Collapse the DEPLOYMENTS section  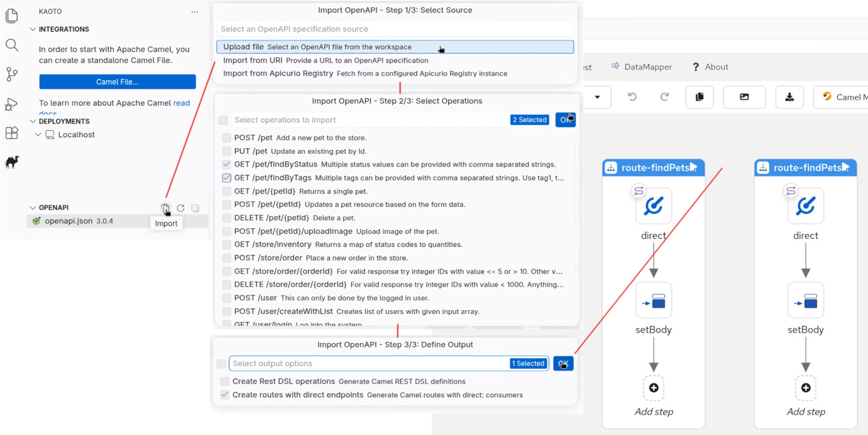tap(33, 121)
